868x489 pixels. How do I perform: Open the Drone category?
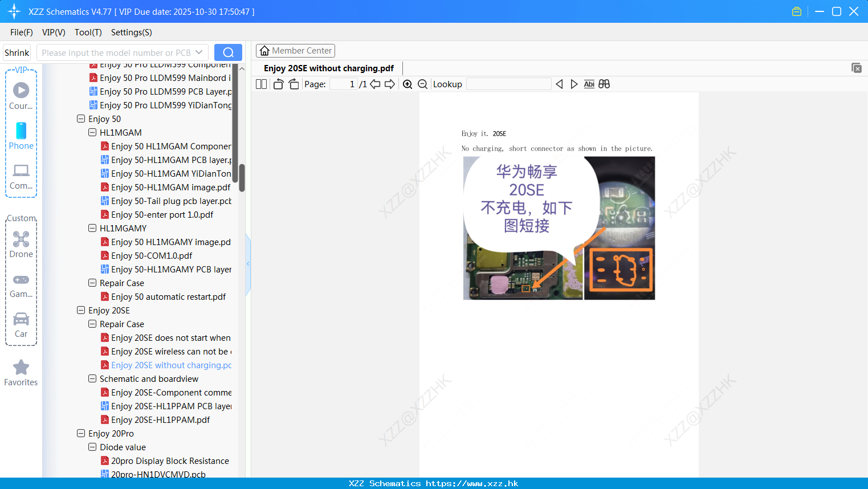pos(21,244)
